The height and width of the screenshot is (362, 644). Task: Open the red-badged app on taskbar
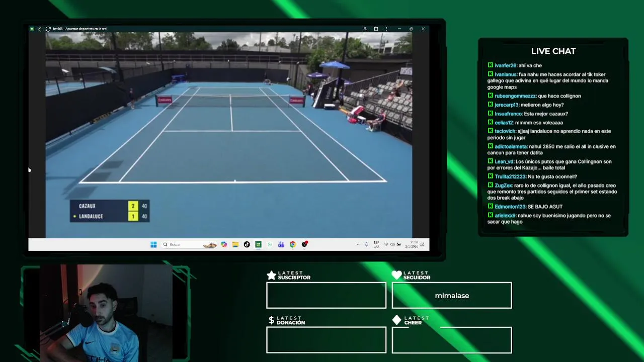tap(304, 244)
